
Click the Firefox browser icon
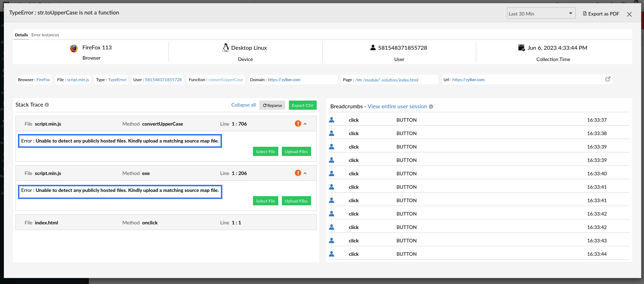(74, 48)
